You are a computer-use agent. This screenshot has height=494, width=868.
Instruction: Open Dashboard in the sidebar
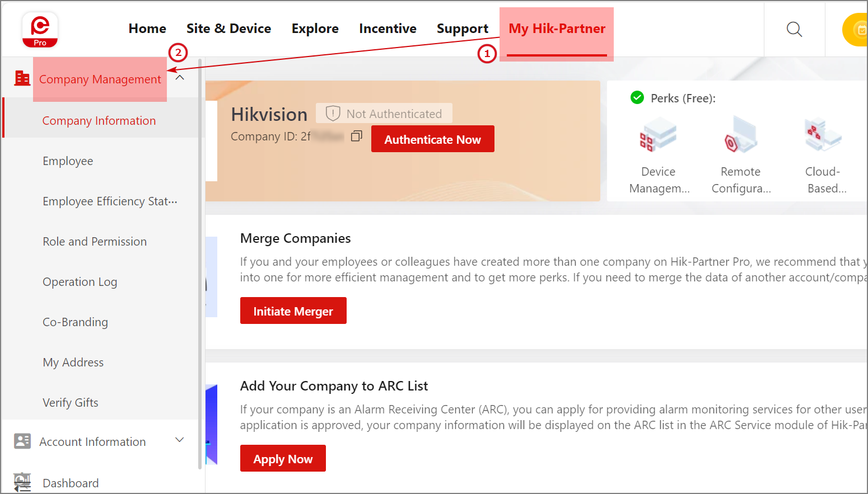(71, 483)
